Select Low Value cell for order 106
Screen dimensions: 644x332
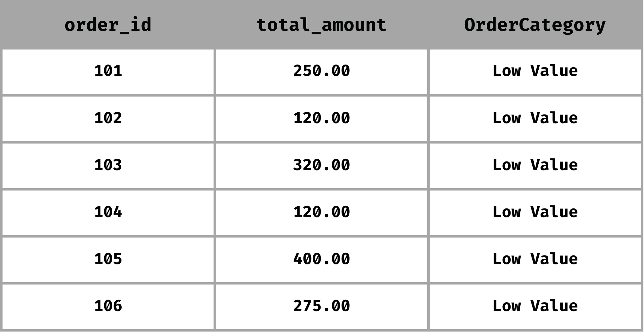coord(535,306)
